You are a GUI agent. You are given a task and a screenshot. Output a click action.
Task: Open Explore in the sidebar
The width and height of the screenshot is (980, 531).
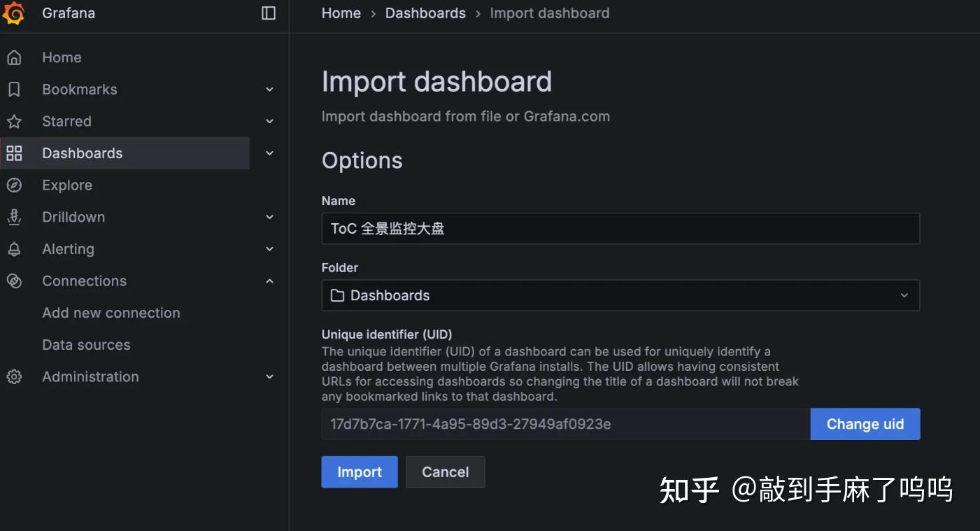click(x=67, y=185)
